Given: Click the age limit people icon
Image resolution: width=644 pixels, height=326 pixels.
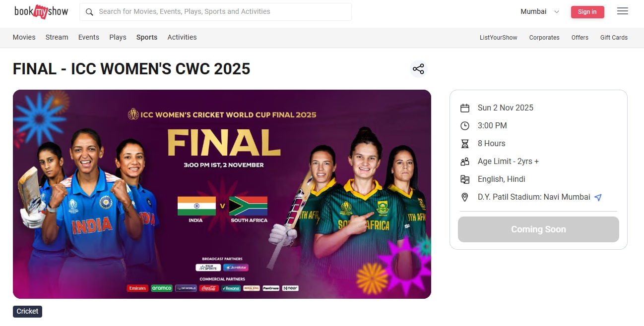Looking at the screenshot, I should coord(465,162).
